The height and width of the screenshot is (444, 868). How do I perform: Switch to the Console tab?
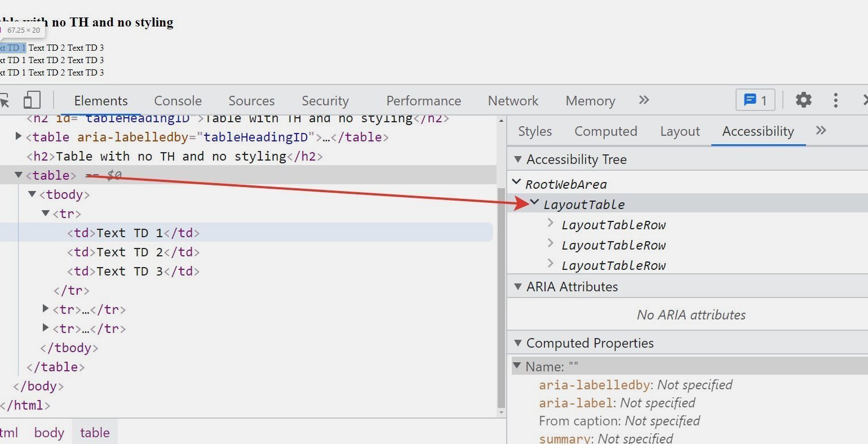click(178, 101)
